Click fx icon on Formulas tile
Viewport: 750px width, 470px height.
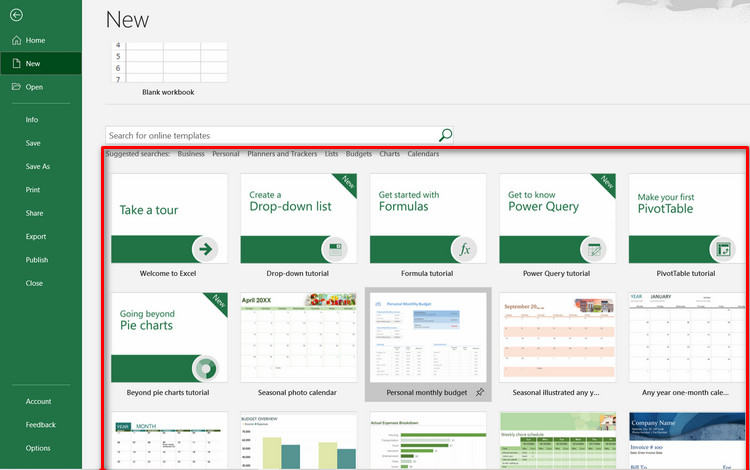point(464,249)
